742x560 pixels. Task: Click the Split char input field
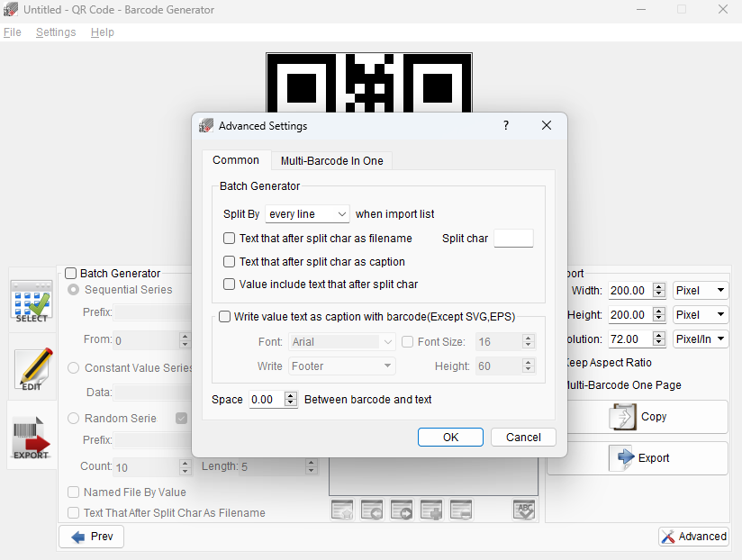coord(513,239)
